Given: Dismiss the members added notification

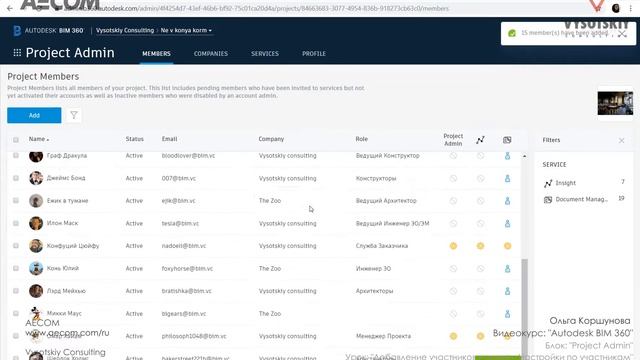Looking at the screenshot, I should [x=622, y=34].
